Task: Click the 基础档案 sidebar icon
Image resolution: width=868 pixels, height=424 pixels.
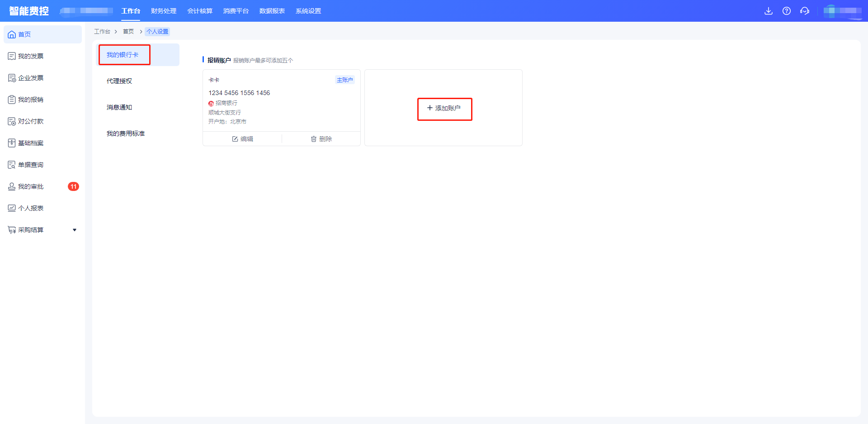Action: pos(12,143)
